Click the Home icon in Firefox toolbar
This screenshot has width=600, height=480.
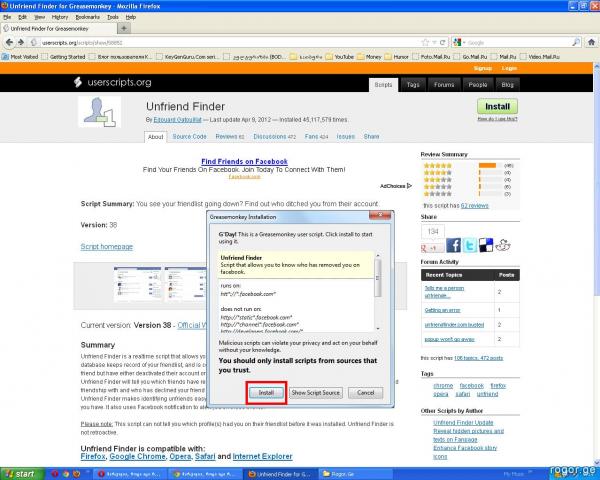click(591, 42)
